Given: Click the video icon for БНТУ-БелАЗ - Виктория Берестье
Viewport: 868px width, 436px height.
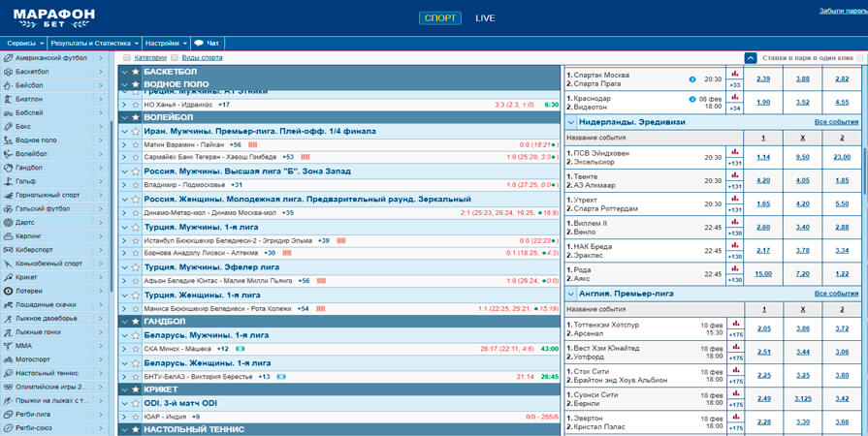Looking at the screenshot, I should [281, 377].
